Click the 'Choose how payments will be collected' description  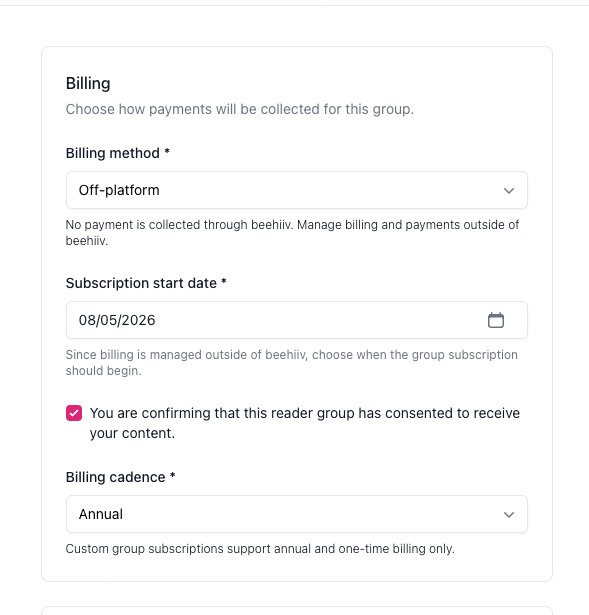(240, 109)
